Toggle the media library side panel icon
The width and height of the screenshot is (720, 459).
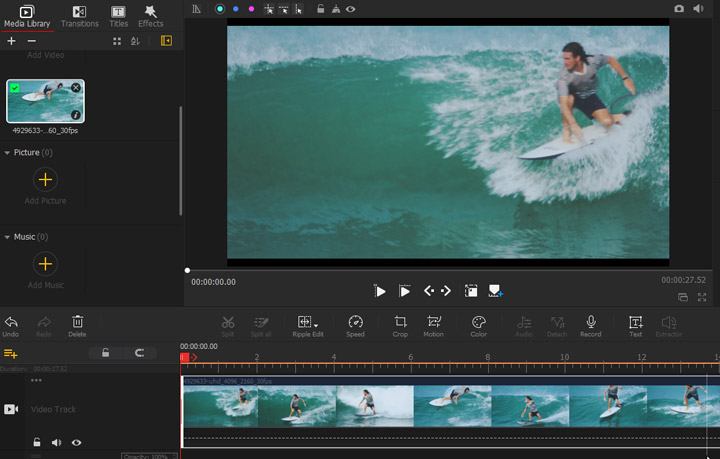pos(166,41)
